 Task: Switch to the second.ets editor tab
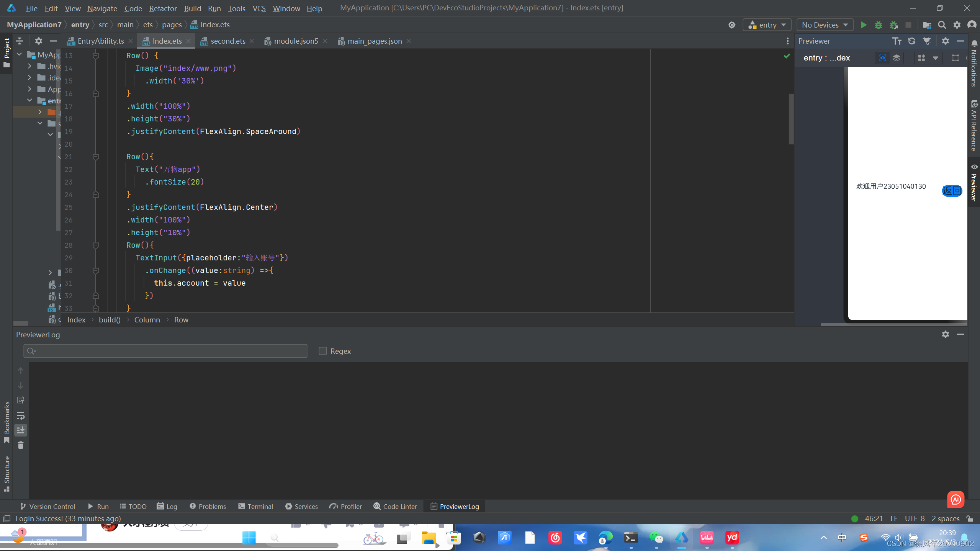(x=227, y=41)
